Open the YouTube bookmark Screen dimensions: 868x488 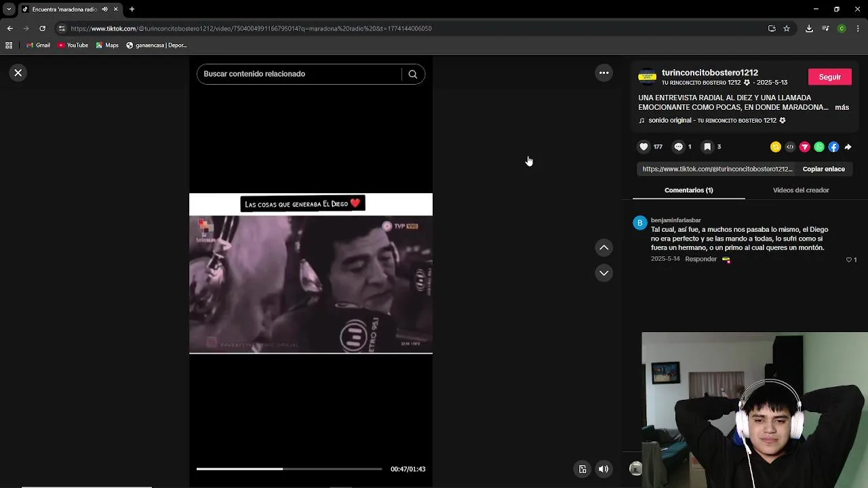[x=73, y=45]
